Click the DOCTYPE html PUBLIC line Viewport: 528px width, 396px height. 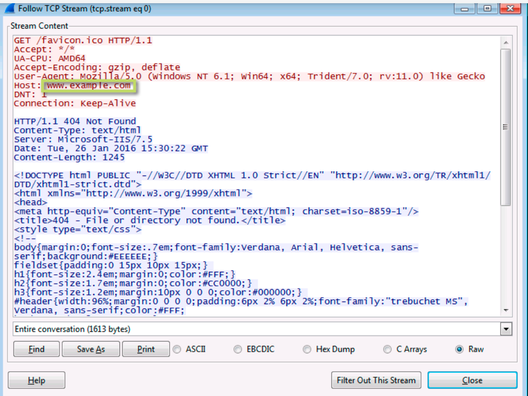(x=252, y=175)
